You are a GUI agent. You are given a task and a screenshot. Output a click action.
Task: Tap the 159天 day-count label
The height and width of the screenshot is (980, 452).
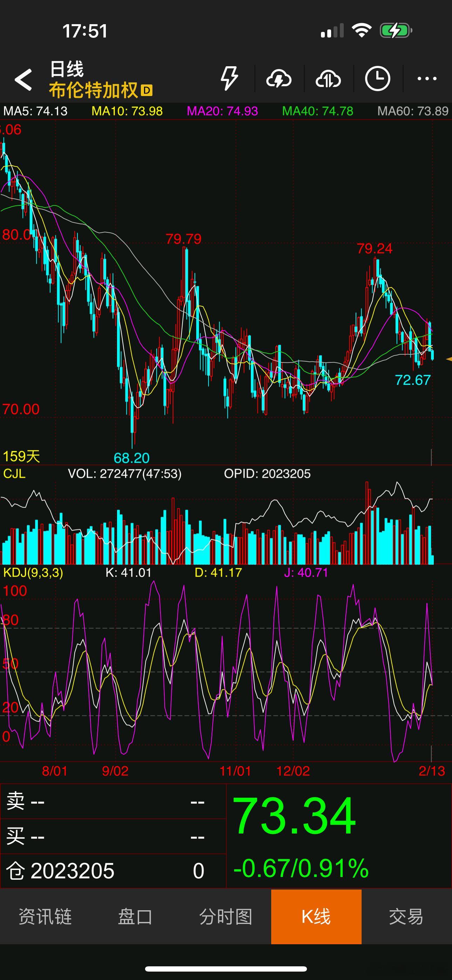click(21, 456)
